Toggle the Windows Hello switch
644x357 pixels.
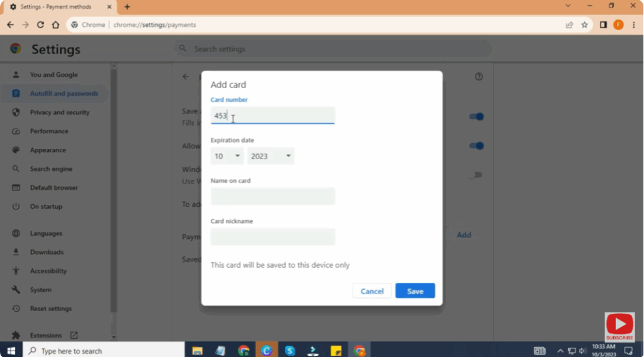tap(475, 175)
